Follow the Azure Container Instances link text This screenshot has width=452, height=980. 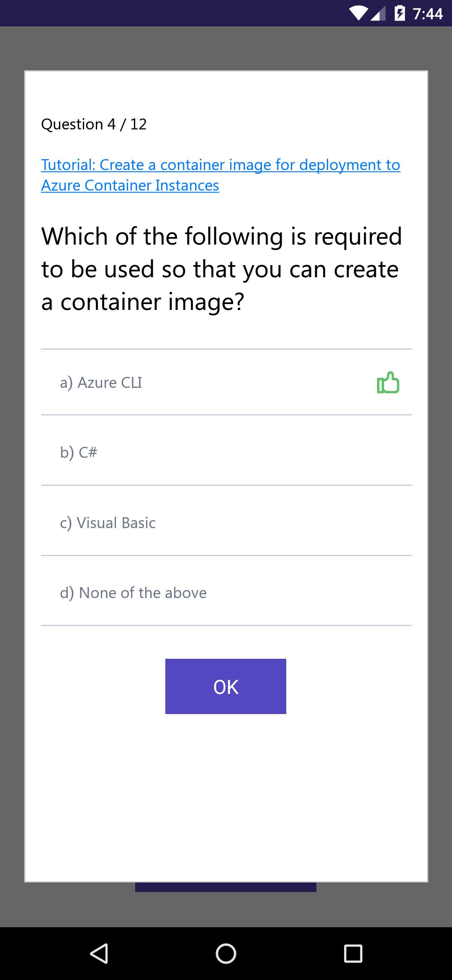[x=130, y=185]
